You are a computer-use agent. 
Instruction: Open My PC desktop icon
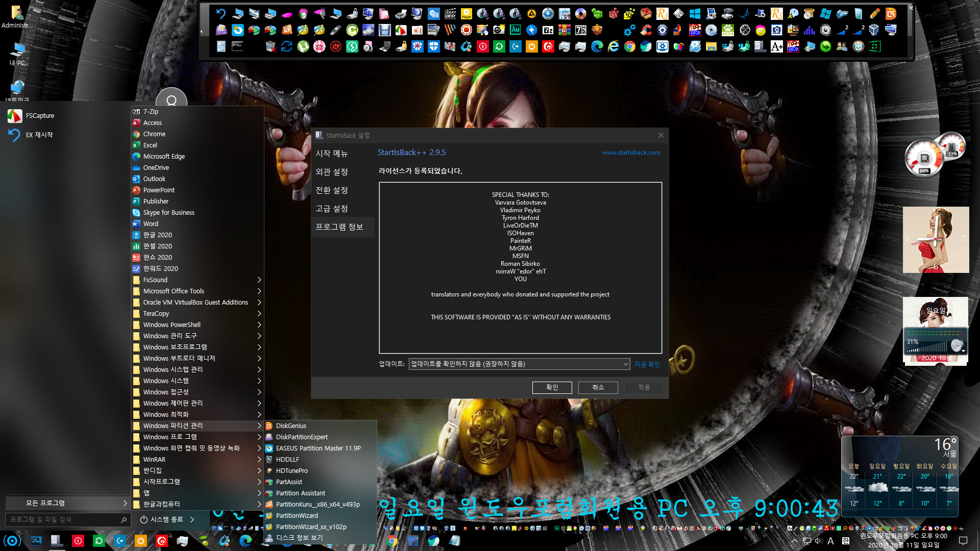point(17,54)
